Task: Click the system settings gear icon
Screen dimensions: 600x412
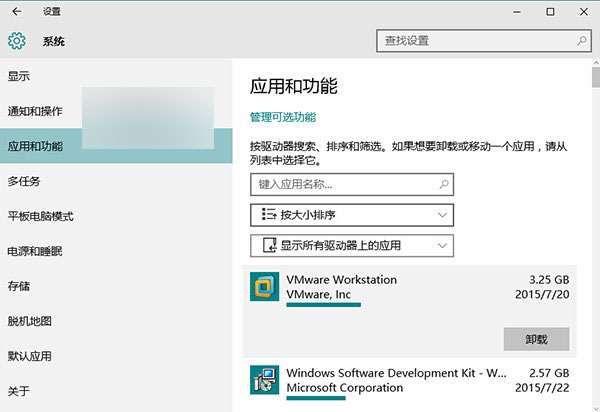Action: (16, 41)
